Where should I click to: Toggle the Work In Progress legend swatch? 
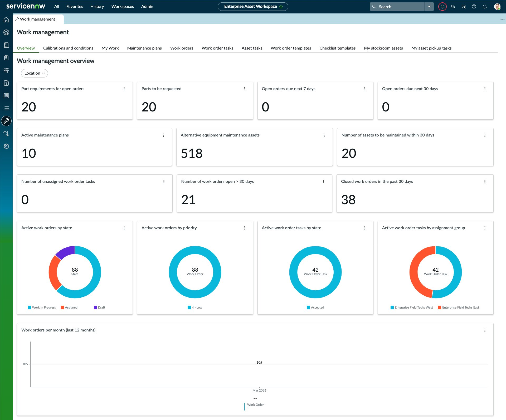click(30, 307)
